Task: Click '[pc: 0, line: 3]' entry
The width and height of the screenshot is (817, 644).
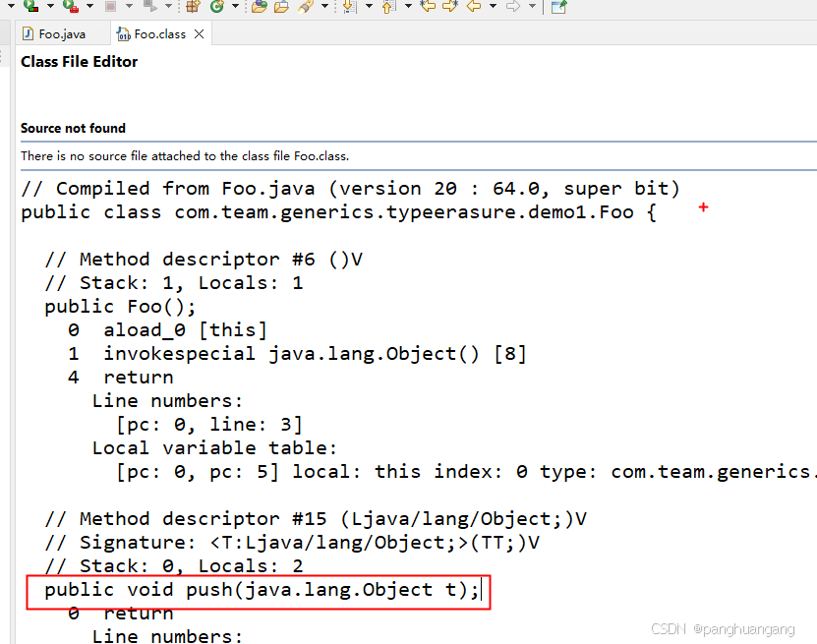Action: point(209,424)
